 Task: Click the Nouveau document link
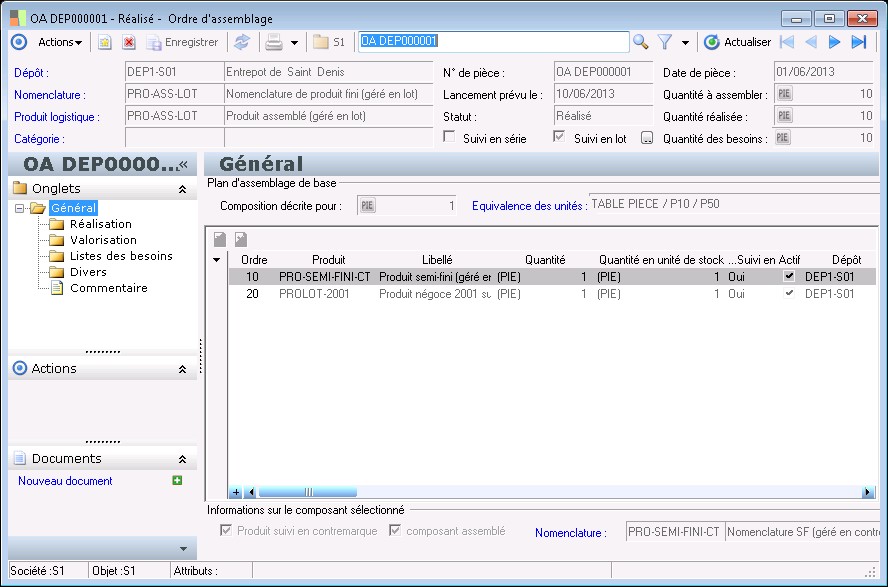(65, 481)
